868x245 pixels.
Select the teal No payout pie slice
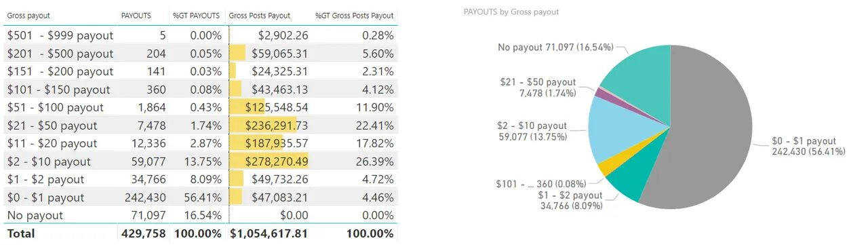pos(641,75)
